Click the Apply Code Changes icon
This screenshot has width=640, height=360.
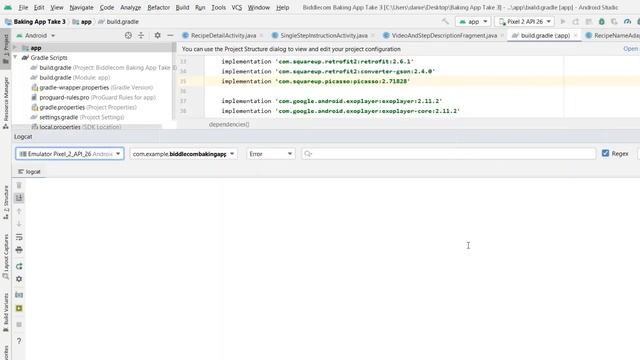point(589,22)
